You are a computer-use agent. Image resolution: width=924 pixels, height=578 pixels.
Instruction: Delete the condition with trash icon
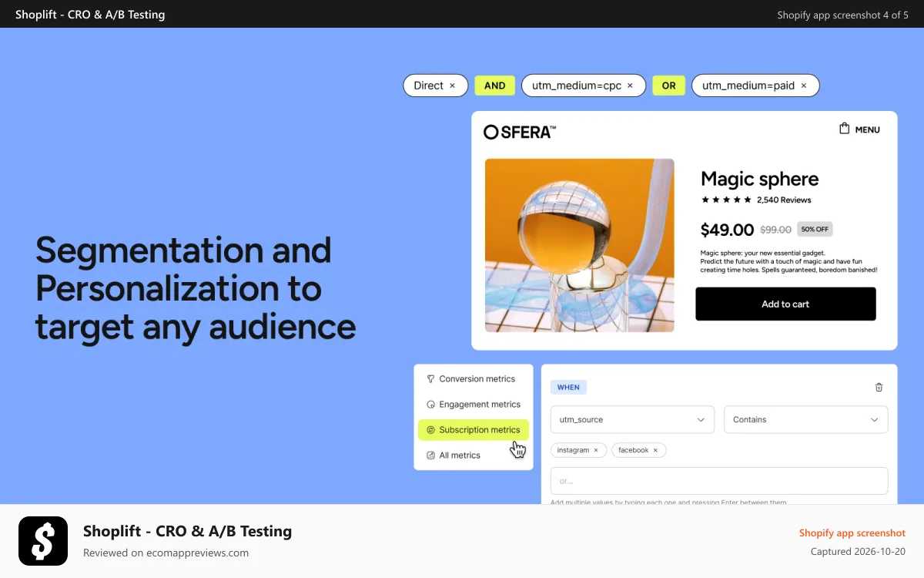[879, 387]
